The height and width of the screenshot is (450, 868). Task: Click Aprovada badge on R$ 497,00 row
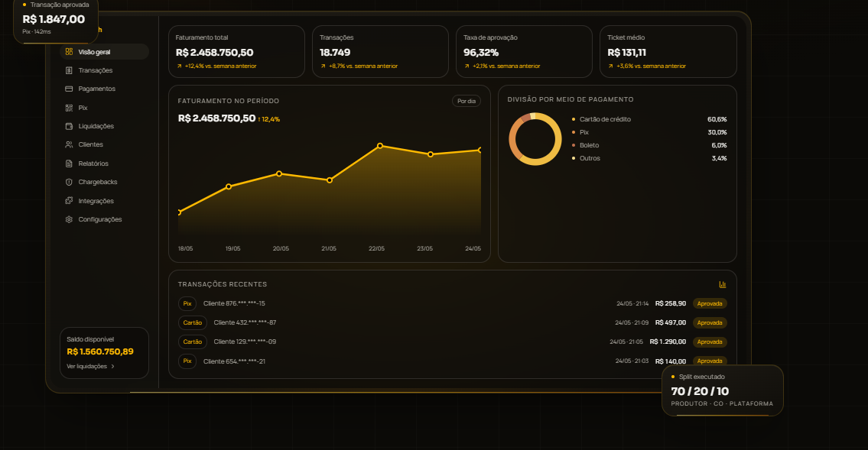pos(710,323)
